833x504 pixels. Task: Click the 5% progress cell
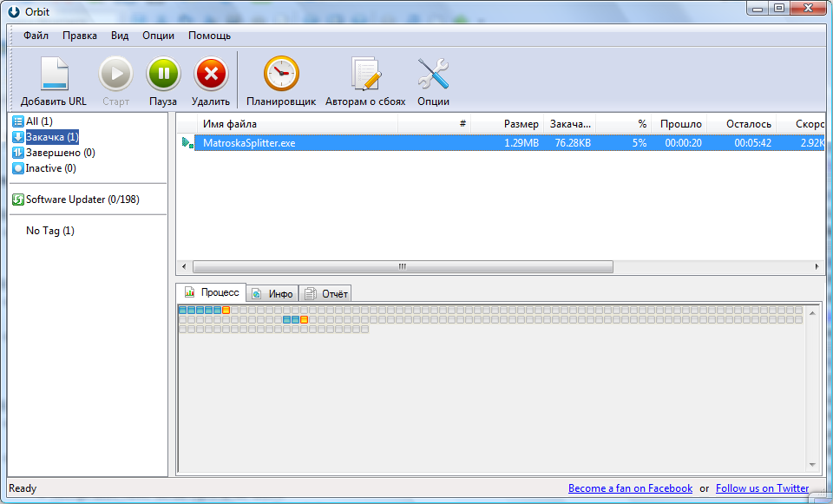(x=640, y=143)
